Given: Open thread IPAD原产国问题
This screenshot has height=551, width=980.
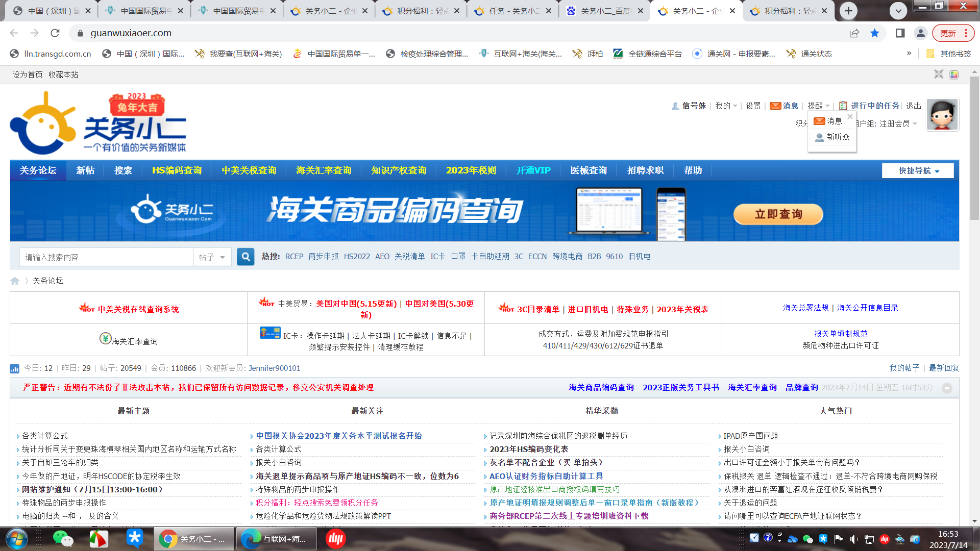Looking at the screenshot, I should (750, 436).
